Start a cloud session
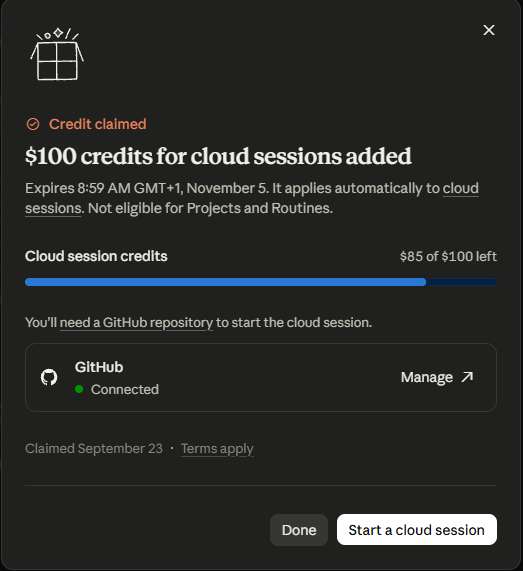This screenshot has width=523, height=571. coord(417,530)
